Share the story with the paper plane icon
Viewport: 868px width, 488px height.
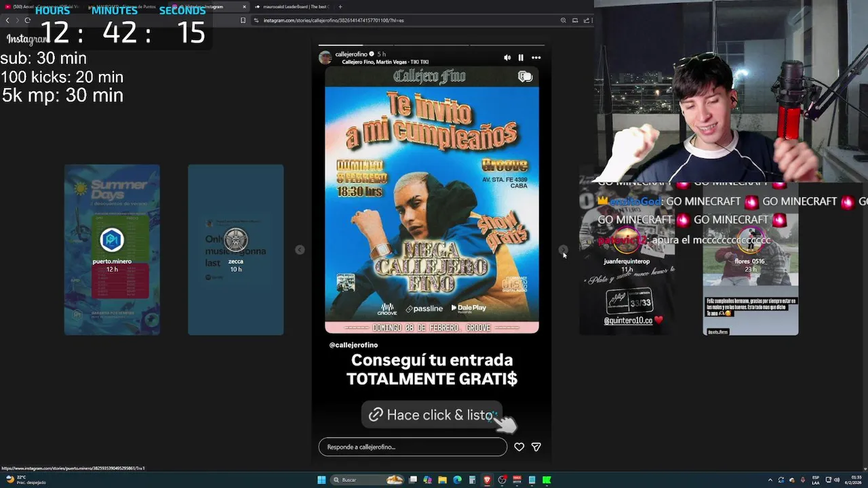point(536,447)
